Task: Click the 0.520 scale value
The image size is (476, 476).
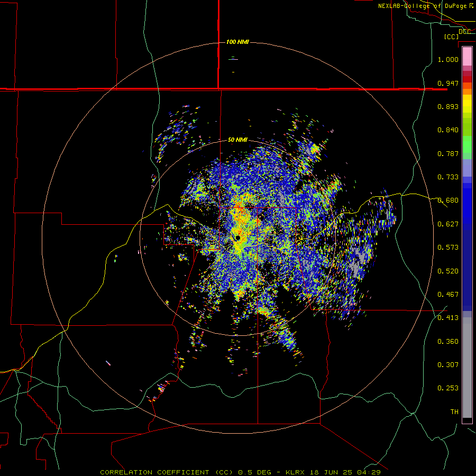Action: coord(448,271)
